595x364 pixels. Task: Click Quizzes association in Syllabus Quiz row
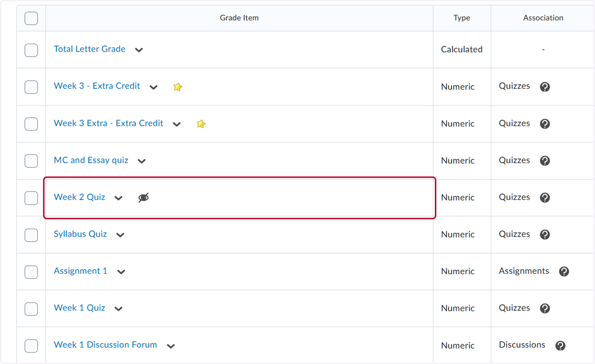pyautogui.click(x=514, y=234)
